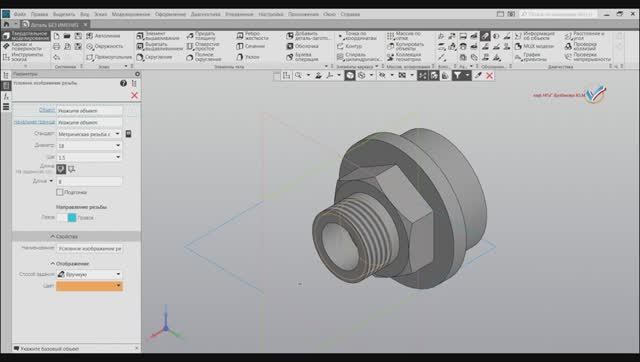This screenshot has width=640, height=362.
Task: Click the shaded cube display mode icon
Action: [350, 76]
